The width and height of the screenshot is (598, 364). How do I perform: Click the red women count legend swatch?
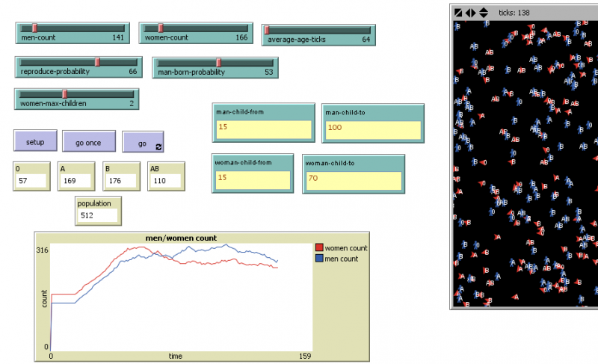[x=319, y=248]
